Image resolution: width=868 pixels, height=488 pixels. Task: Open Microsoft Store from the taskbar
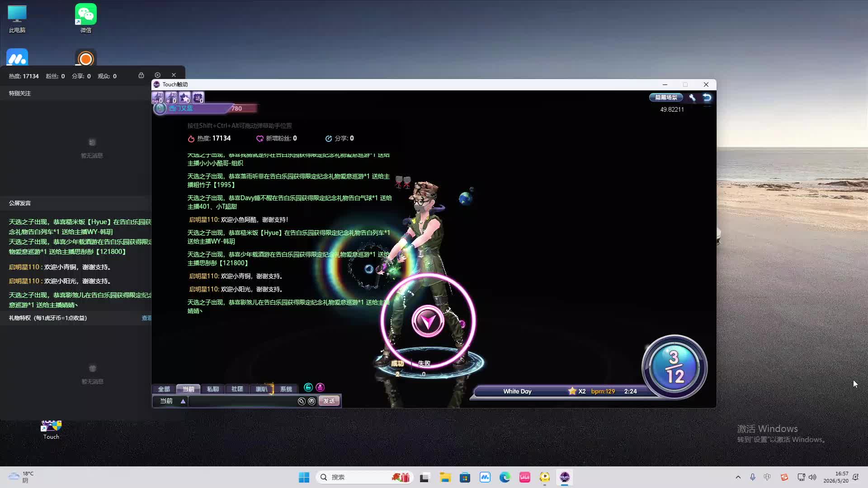point(465,477)
